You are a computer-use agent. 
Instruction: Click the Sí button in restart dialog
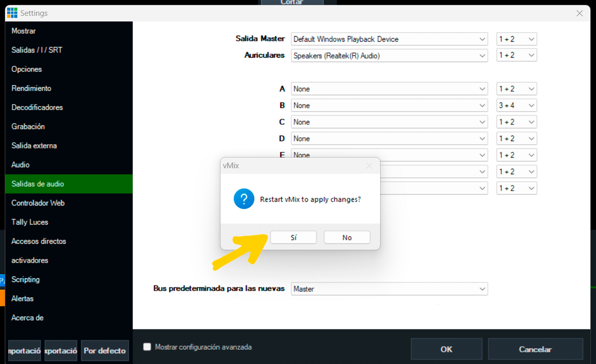coord(293,238)
